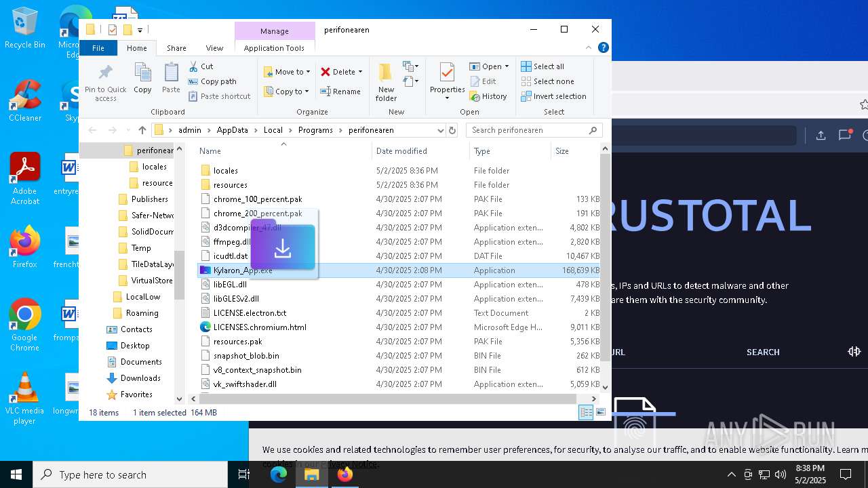The width and height of the screenshot is (868, 488).
Task: Click Select all
Action: 542,66
